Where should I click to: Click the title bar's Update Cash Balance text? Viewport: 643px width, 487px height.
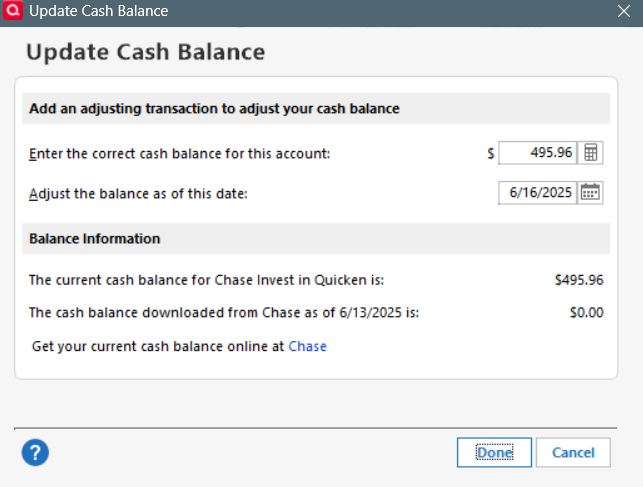click(98, 11)
